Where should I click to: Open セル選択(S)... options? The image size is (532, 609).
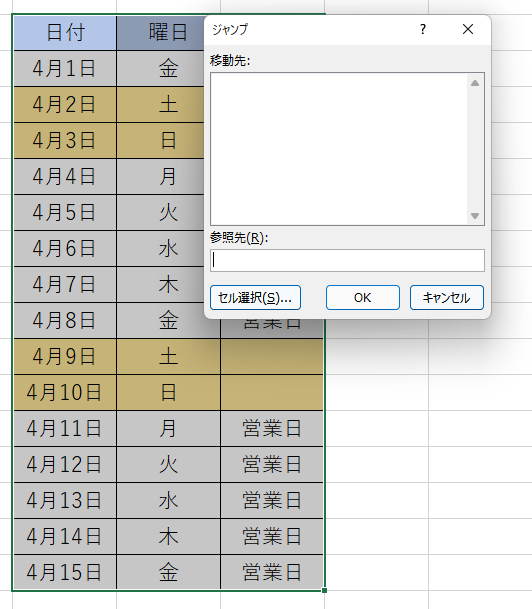click(x=256, y=298)
